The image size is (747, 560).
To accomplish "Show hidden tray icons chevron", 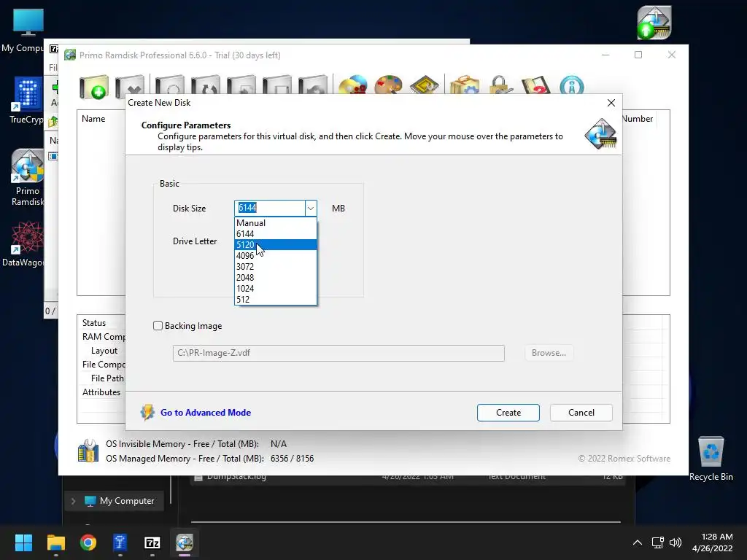I will [638, 542].
